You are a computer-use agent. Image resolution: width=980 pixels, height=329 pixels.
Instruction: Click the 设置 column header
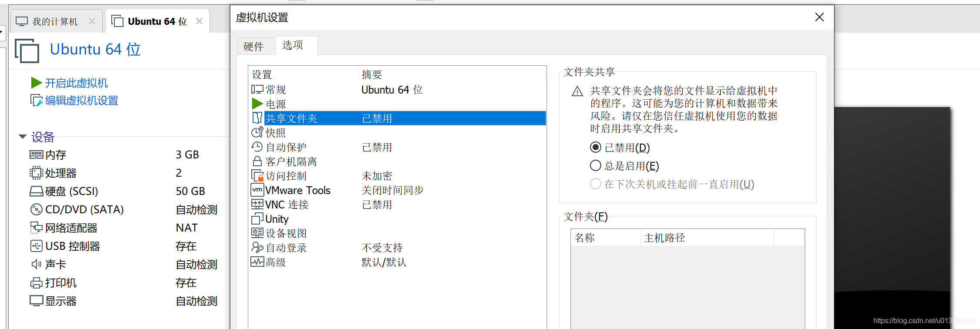(303, 74)
